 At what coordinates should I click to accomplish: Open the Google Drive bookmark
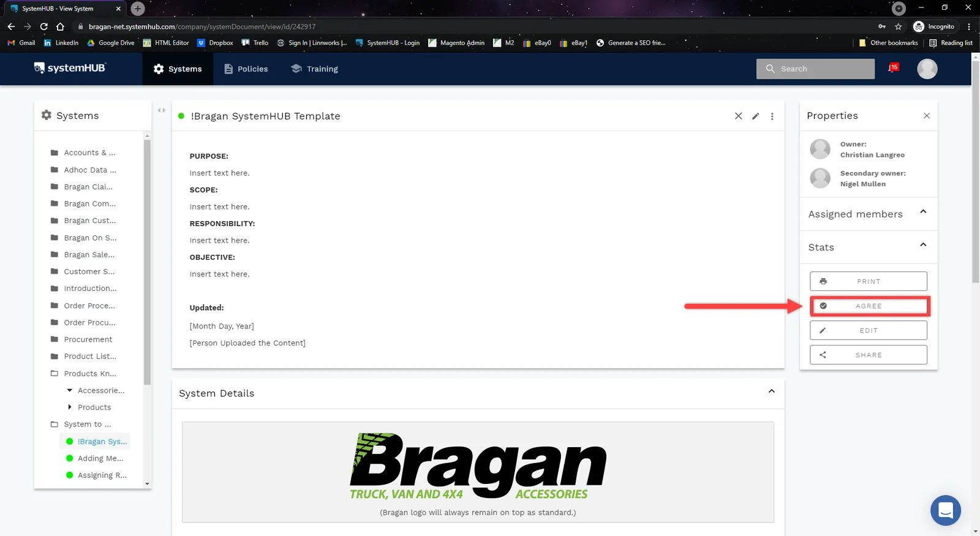pyautogui.click(x=111, y=43)
